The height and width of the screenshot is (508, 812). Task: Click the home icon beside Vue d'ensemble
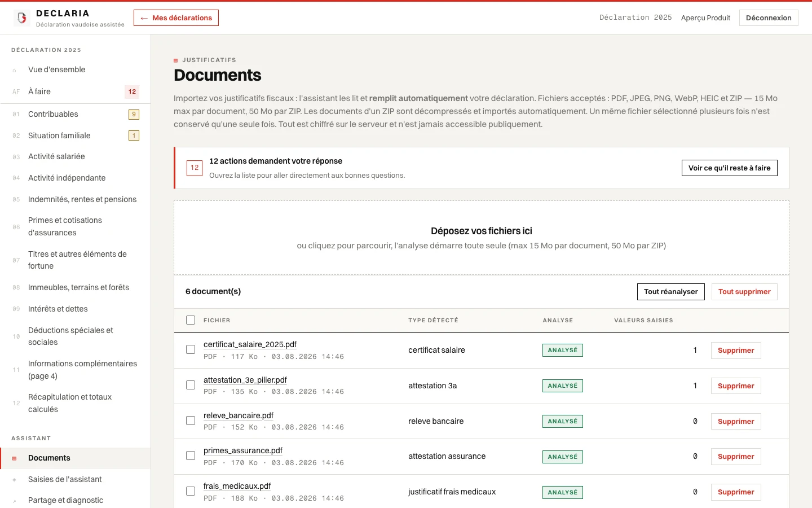15,71
